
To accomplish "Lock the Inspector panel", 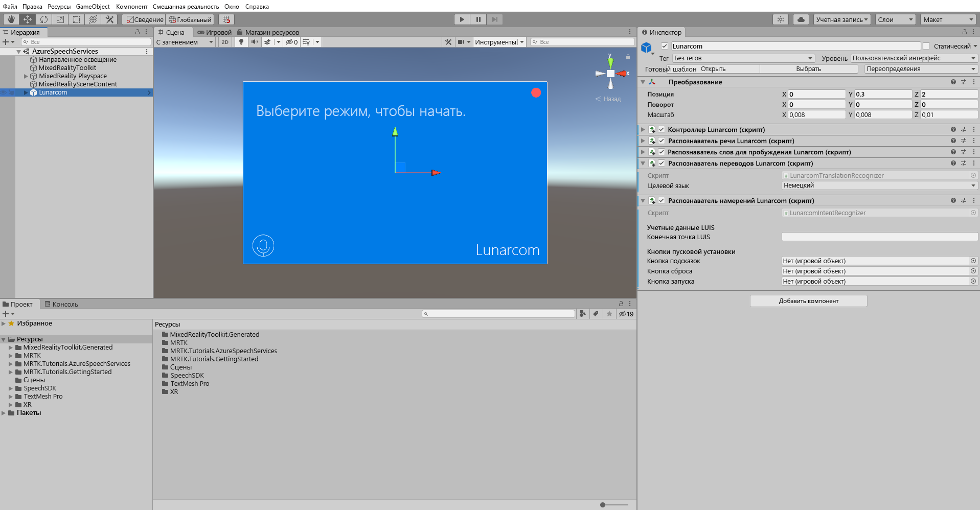I will click(964, 32).
